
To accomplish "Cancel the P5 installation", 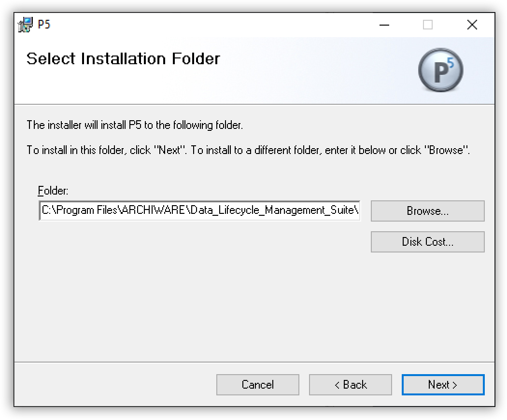I will (x=257, y=385).
